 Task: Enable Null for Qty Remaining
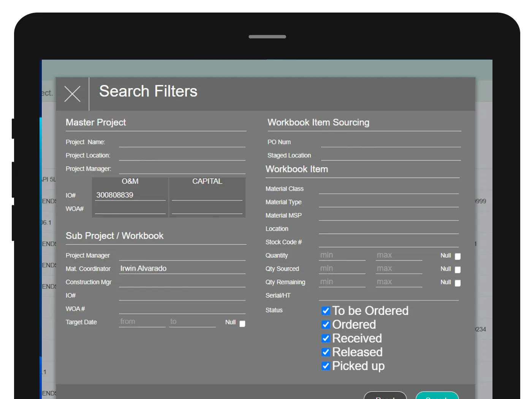(x=457, y=283)
